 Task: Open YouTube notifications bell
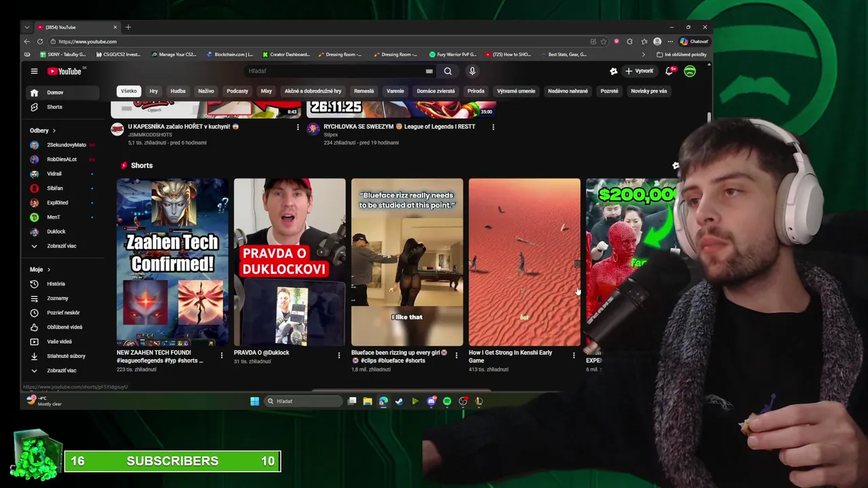coord(670,71)
